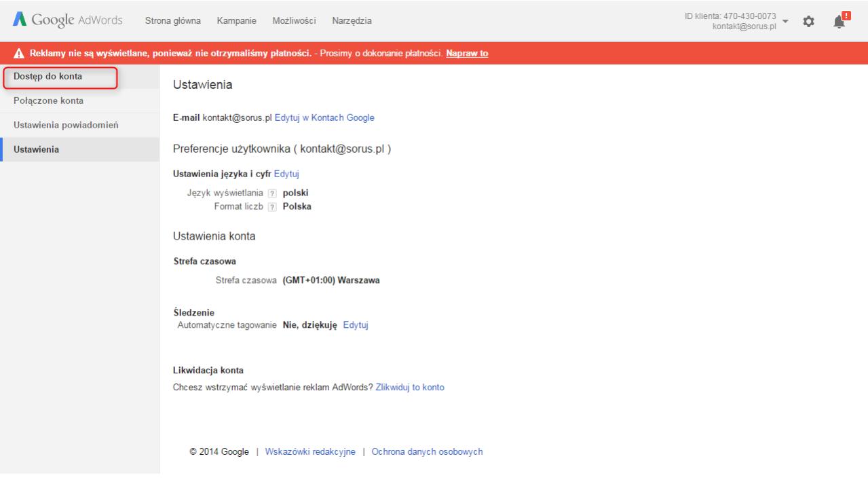Click Edytuj w Kontach Google link
868x488 pixels.
pyautogui.click(x=324, y=117)
